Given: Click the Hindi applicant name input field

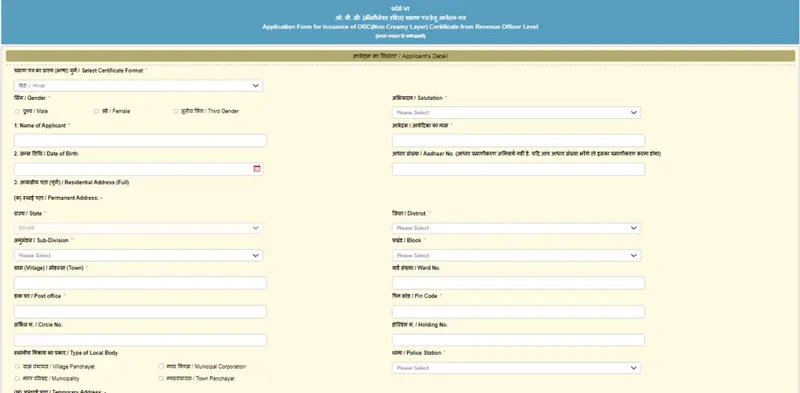Looking at the screenshot, I should point(518,141).
